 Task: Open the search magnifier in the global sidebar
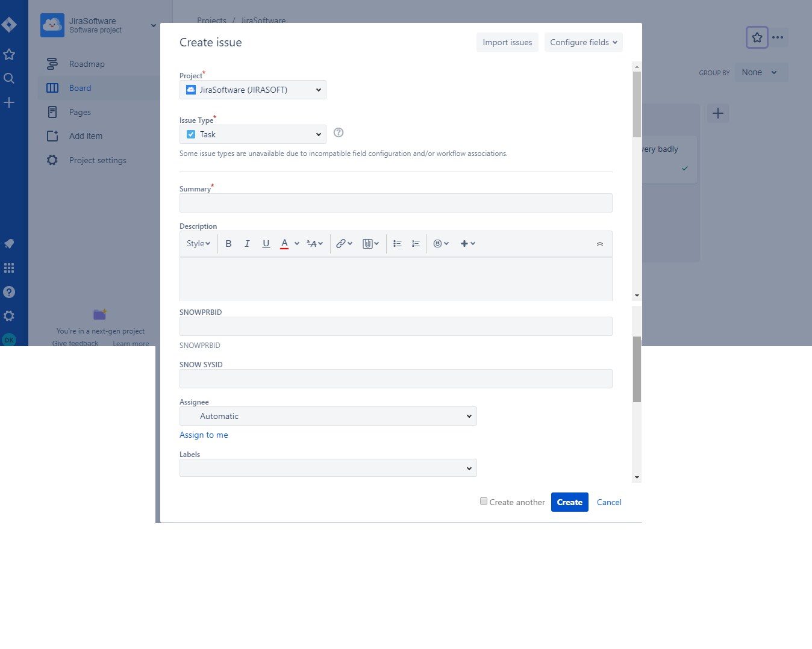(x=9, y=78)
